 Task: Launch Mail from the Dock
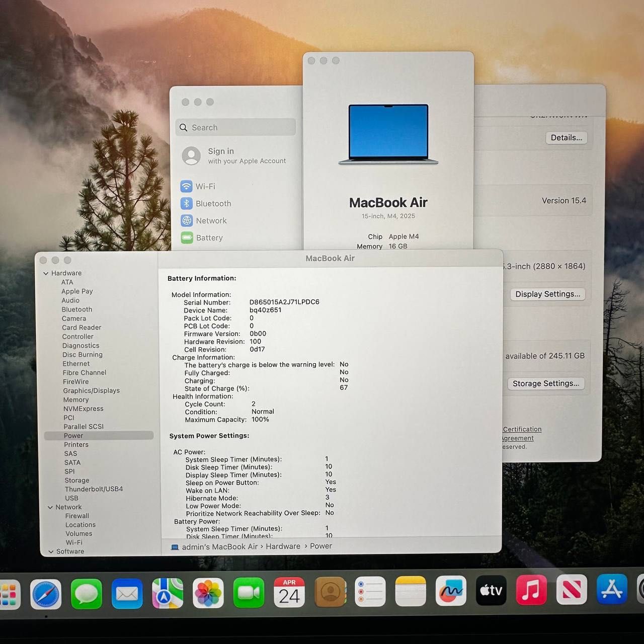pos(127,594)
